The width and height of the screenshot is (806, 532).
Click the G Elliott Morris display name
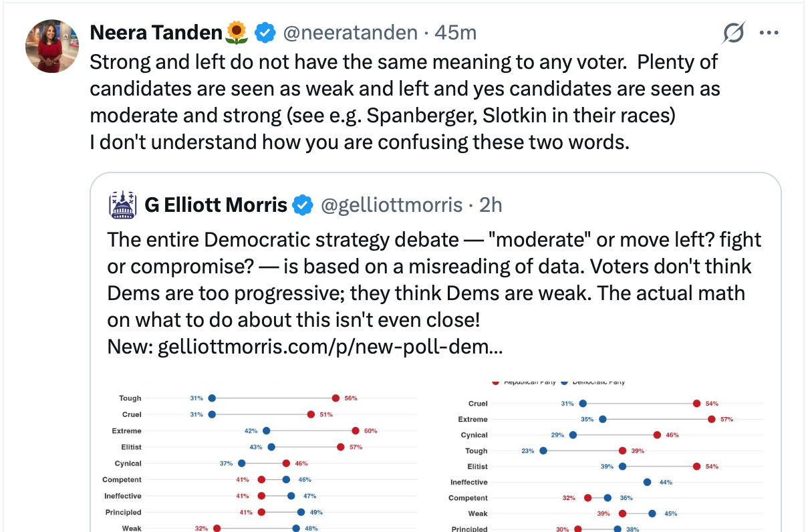click(x=216, y=205)
